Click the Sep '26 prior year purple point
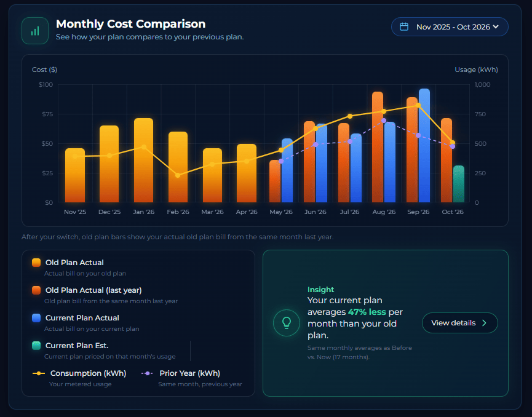Screen dimensions: 532x417 tap(418, 135)
